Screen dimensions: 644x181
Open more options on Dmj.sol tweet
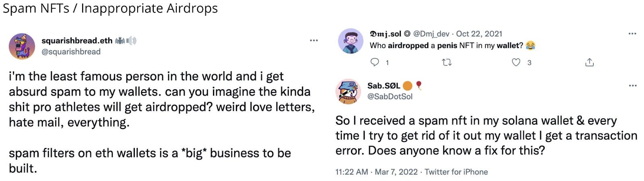coord(632,33)
